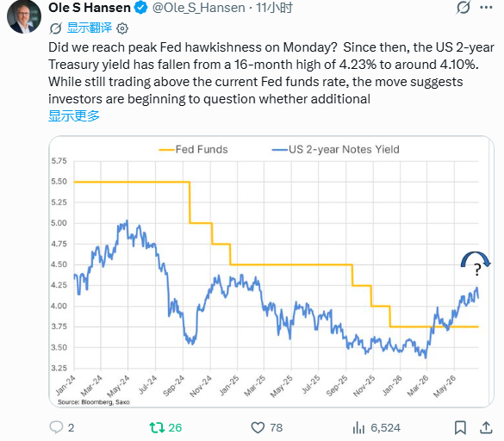Click the Grok icon at top right
The width and height of the screenshot is (504, 441).
pos(464,8)
